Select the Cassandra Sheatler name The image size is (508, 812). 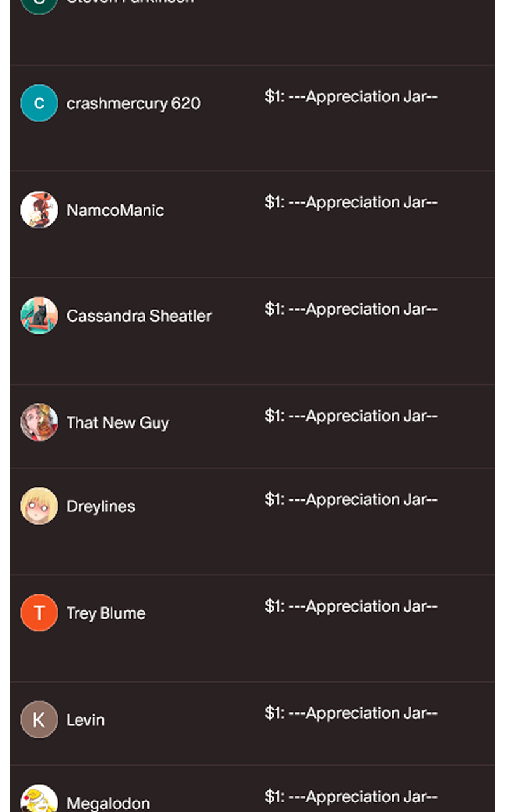click(139, 316)
